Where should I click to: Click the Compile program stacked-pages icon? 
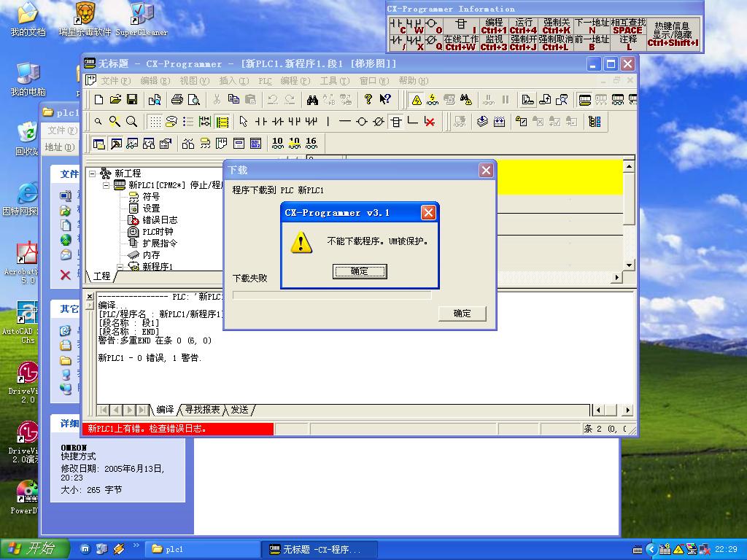tap(482, 122)
